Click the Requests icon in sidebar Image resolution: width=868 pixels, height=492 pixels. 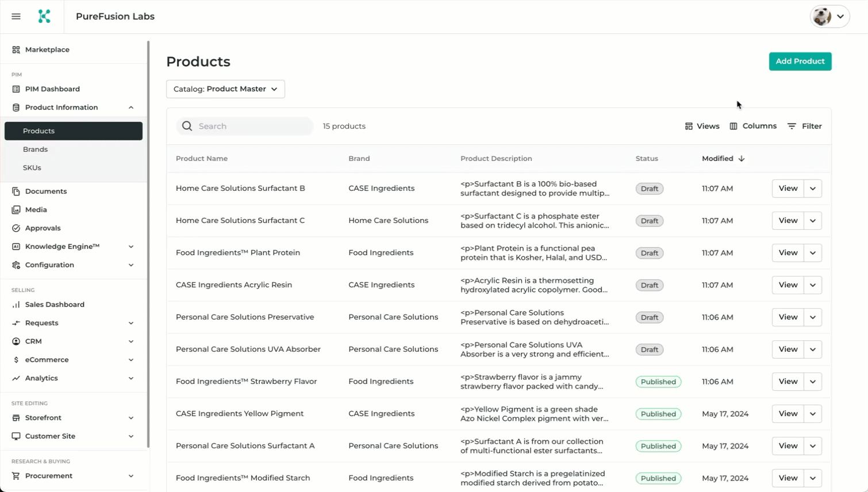pos(16,323)
